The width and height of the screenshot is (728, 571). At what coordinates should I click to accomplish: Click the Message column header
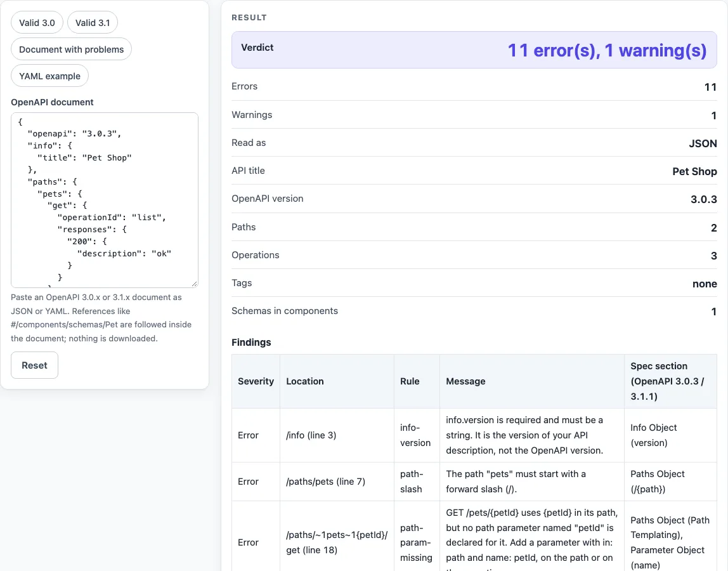[x=532, y=381]
